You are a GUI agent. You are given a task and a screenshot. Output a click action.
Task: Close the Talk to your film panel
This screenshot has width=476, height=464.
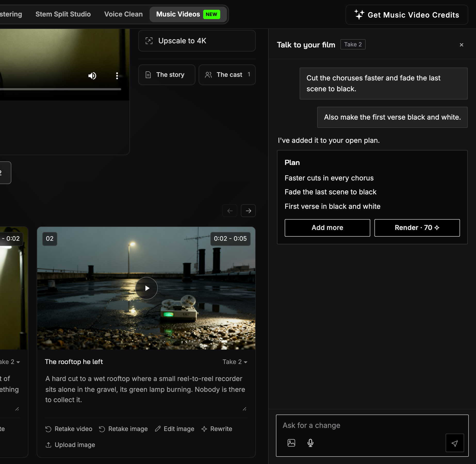pos(462,45)
